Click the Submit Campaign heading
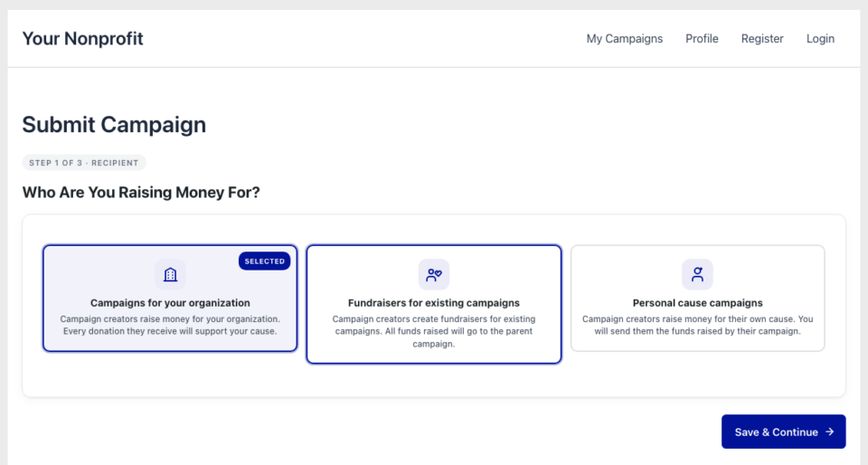Viewport: 868px width, 465px height. coord(114,125)
